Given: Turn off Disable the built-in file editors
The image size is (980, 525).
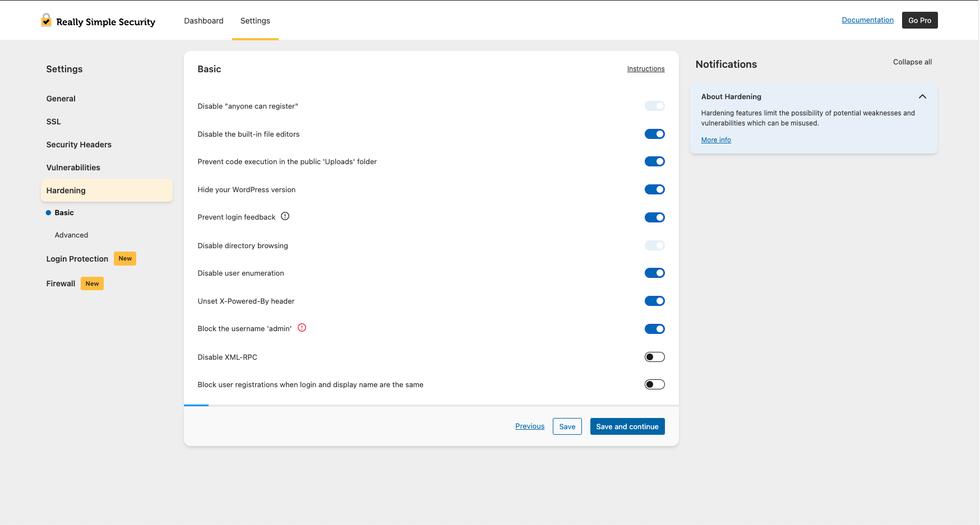Looking at the screenshot, I should 654,134.
